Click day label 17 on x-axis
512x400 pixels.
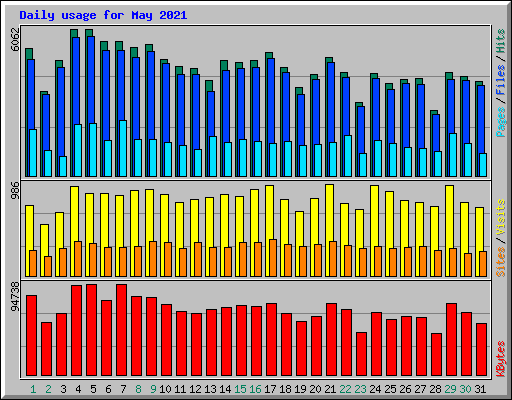coord(270,389)
